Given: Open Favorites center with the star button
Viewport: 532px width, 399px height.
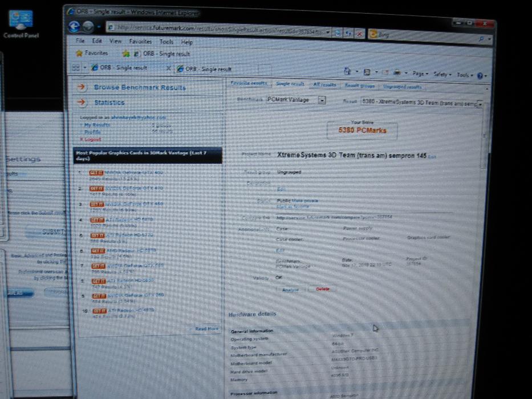Looking at the screenshot, I should coord(92,53).
